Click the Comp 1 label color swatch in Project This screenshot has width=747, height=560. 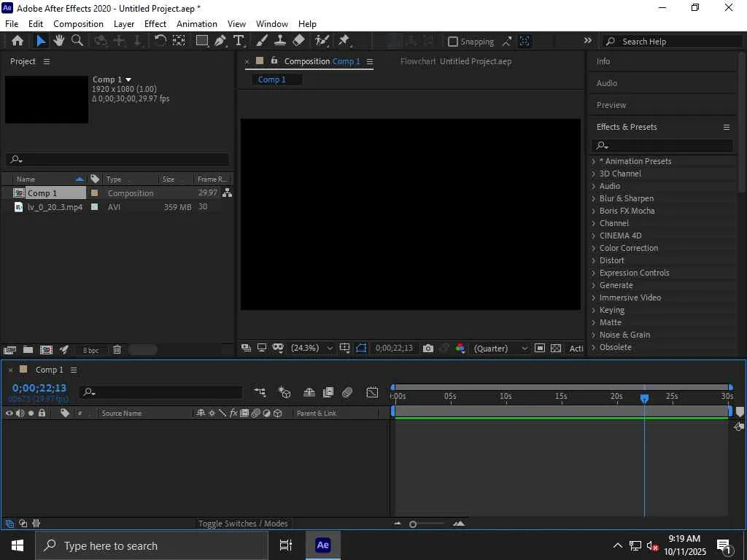coord(94,192)
